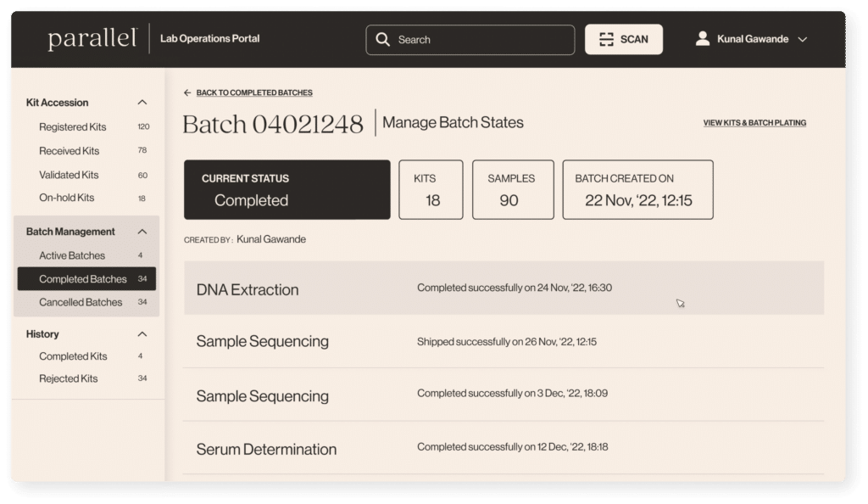868x504 pixels.
Task: Select Received Kits menu item
Action: pos(69,151)
